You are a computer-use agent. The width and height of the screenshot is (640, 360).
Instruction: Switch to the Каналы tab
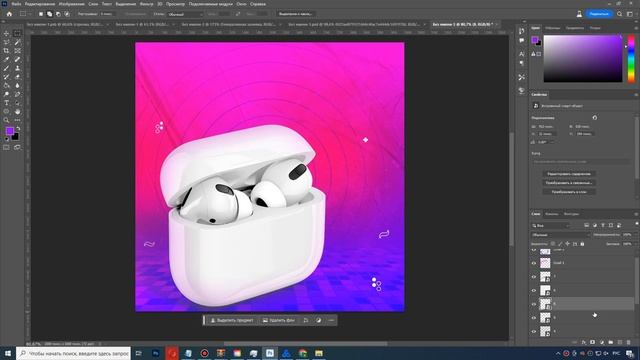pyautogui.click(x=551, y=214)
